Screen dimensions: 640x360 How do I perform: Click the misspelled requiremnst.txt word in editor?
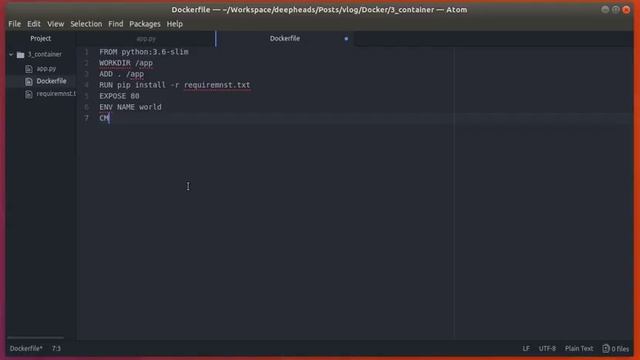[217, 85]
